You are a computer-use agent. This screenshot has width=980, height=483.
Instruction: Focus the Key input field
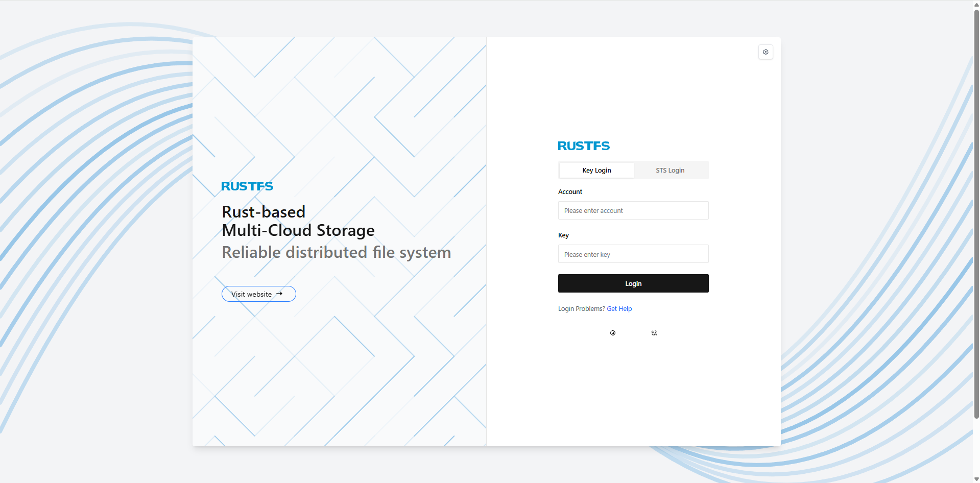click(633, 254)
